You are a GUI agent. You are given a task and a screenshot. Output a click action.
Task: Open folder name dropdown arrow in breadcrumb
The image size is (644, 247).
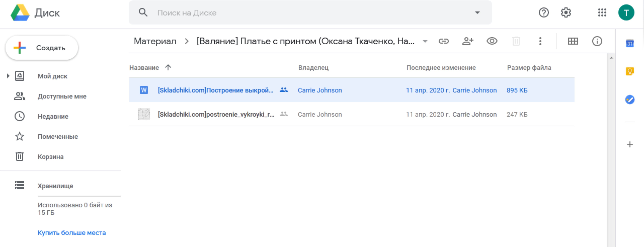[x=425, y=41]
